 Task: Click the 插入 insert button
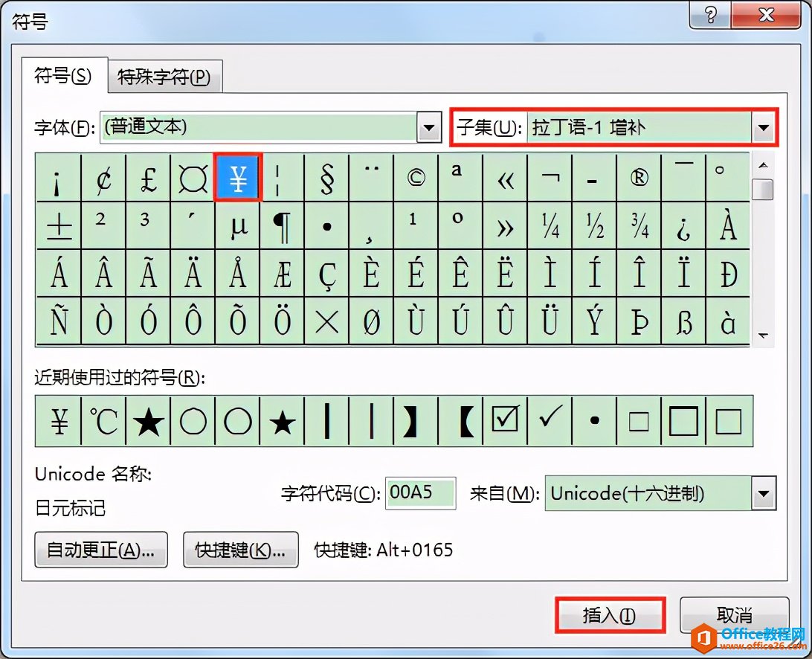pos(610,614)
